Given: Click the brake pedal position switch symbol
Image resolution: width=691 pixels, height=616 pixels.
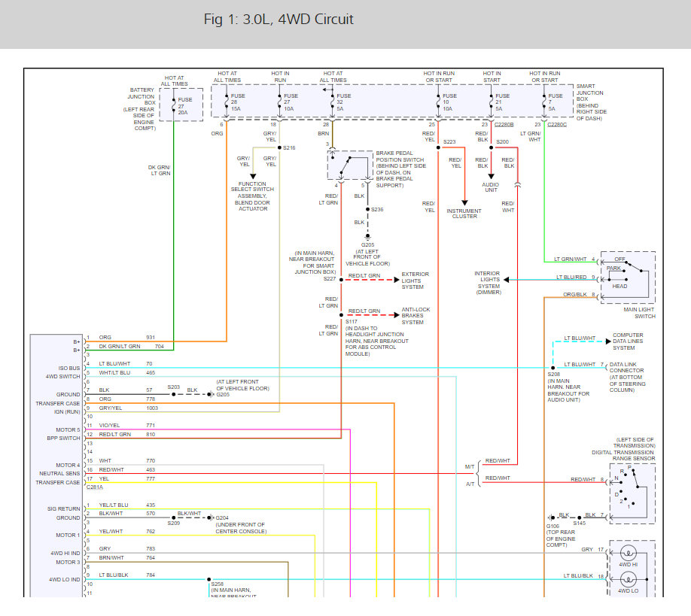Looking at the screenshot, I should tap(350, 165).
